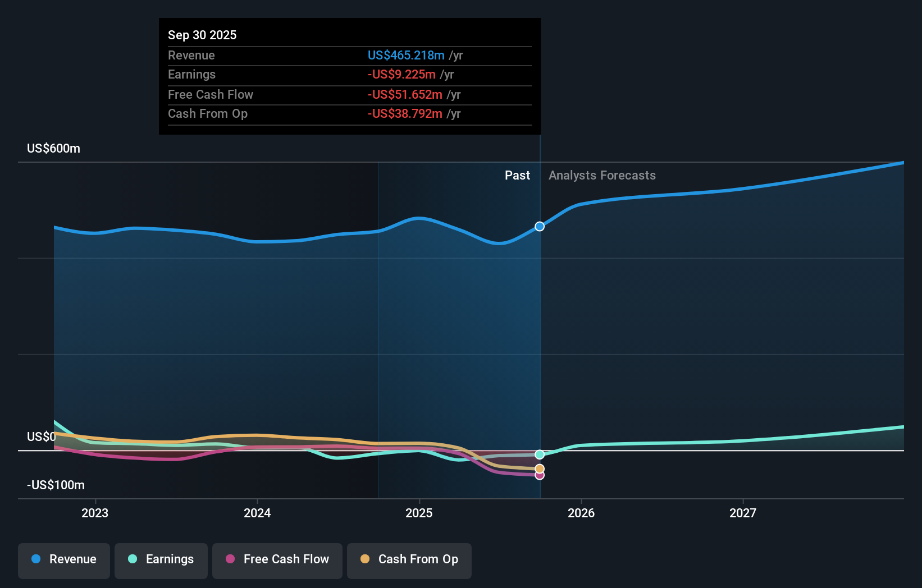Viewport: 922px width, 588px height.
Task: Click the -US$9.225m Earnings value
Action: click(401, 74)
